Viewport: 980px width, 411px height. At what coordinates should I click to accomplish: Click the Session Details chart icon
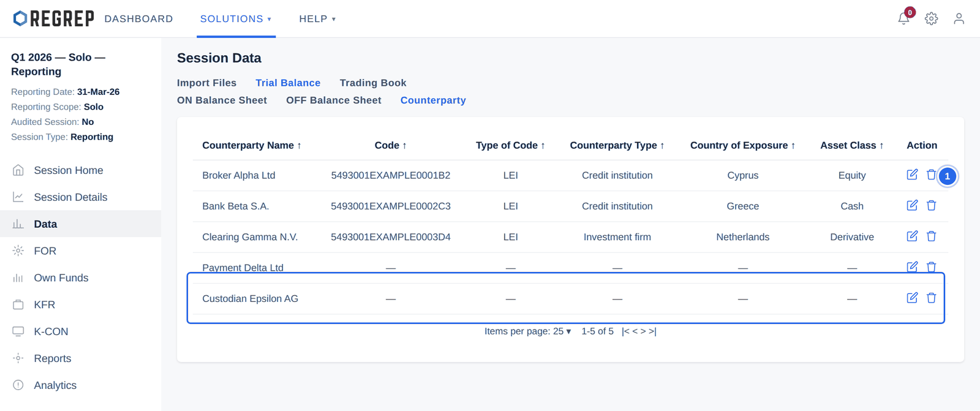coord(18,197)
